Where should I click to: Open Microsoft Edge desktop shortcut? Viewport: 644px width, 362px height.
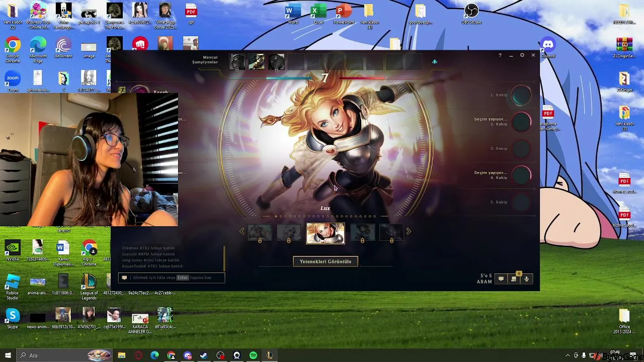[38, 50]
